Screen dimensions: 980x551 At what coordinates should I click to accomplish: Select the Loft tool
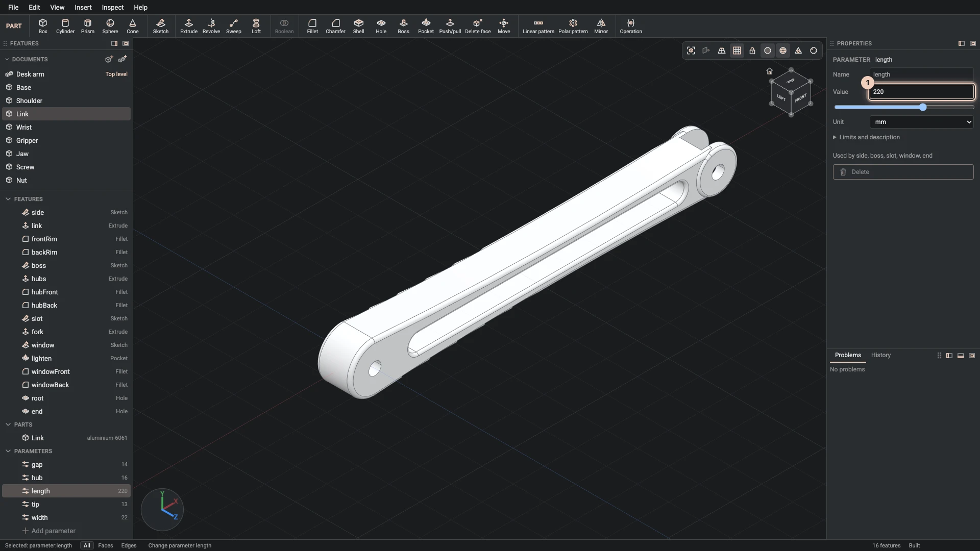pos(256,26)
